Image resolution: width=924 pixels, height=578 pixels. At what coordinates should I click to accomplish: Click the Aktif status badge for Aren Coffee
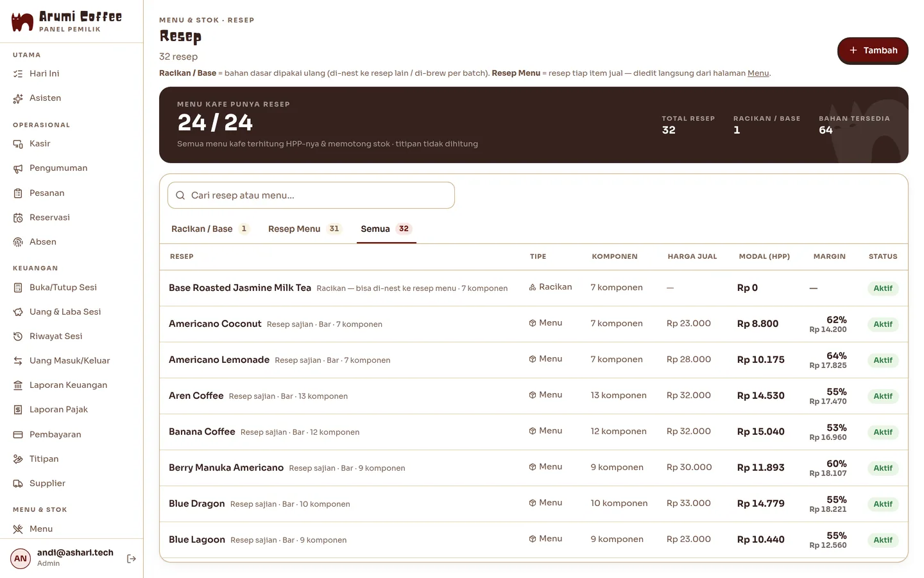[x=883, y=396]
